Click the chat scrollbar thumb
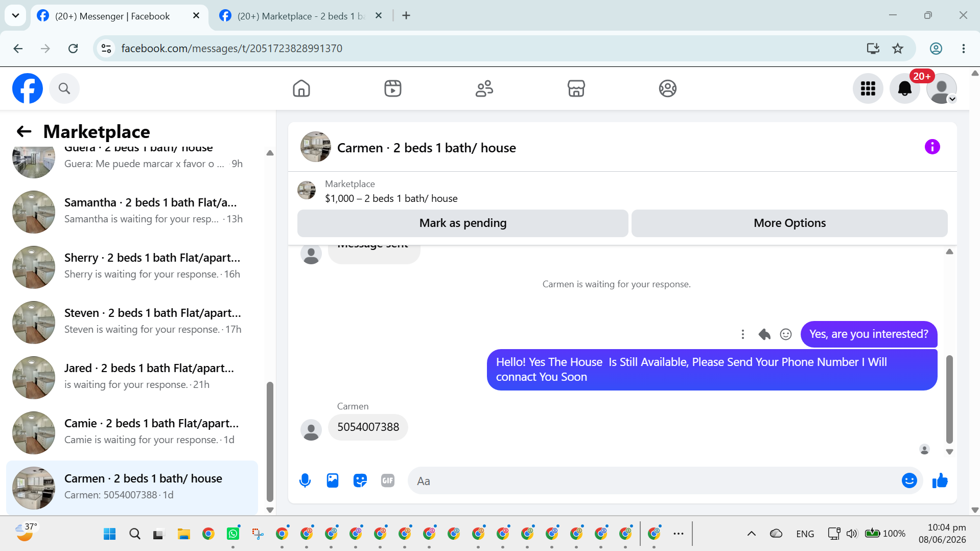This screenshot has height=551, width=980. [949, 399]
